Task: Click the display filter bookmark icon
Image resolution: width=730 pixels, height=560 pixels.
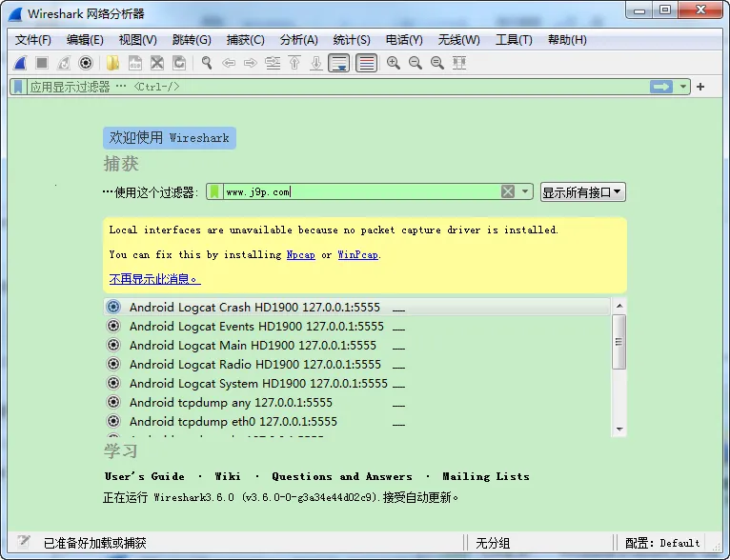Action: (18, 87)
